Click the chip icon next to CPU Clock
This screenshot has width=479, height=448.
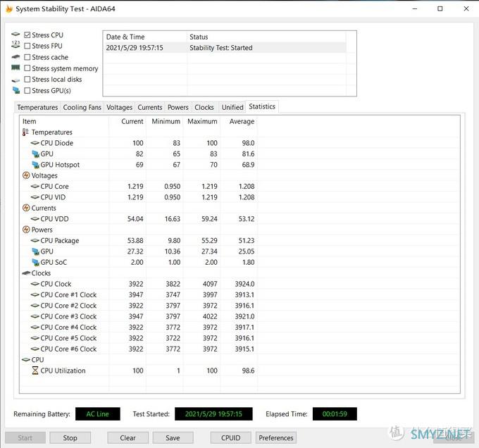[x=35, y=284]
